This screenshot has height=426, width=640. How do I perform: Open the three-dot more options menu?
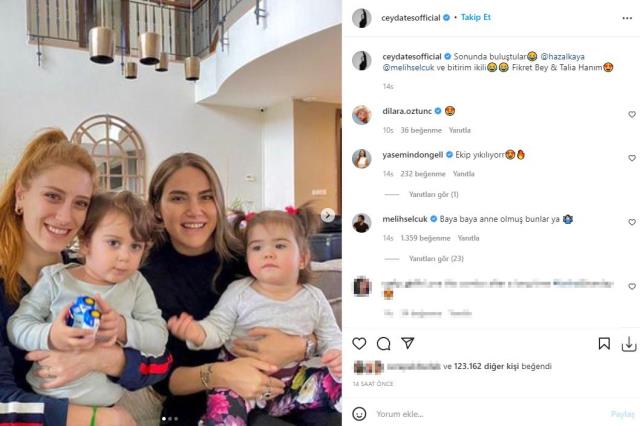tap(627, 18)
